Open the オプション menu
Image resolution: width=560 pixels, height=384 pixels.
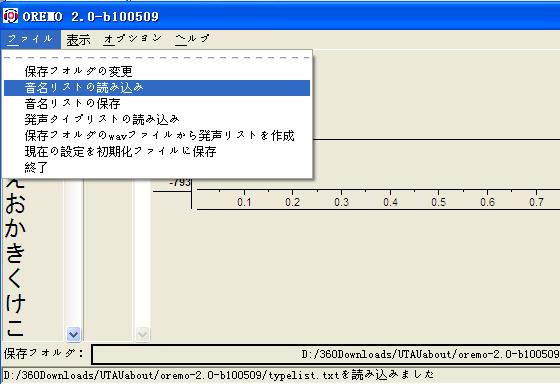point(133,39)
